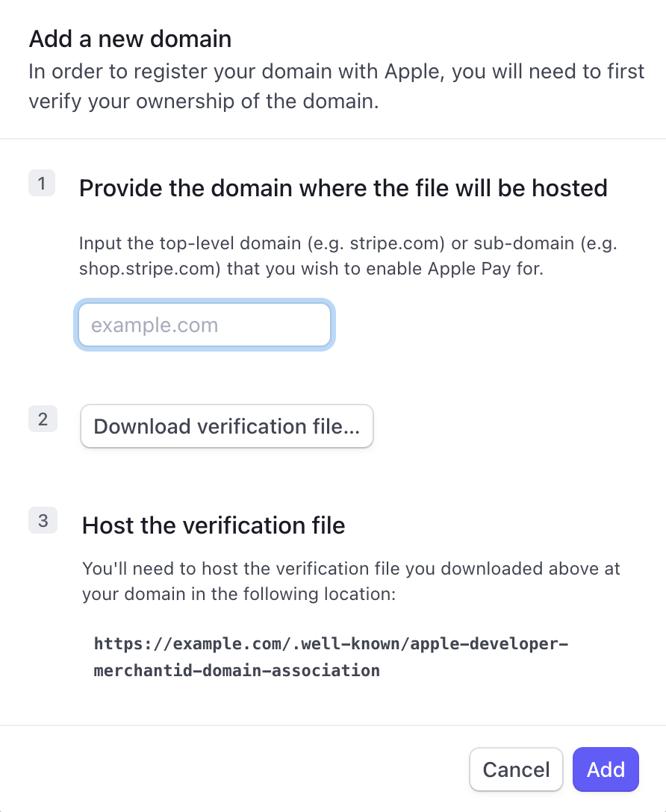
Task: Cancel adding the new domain
Action: click(516, 769)
